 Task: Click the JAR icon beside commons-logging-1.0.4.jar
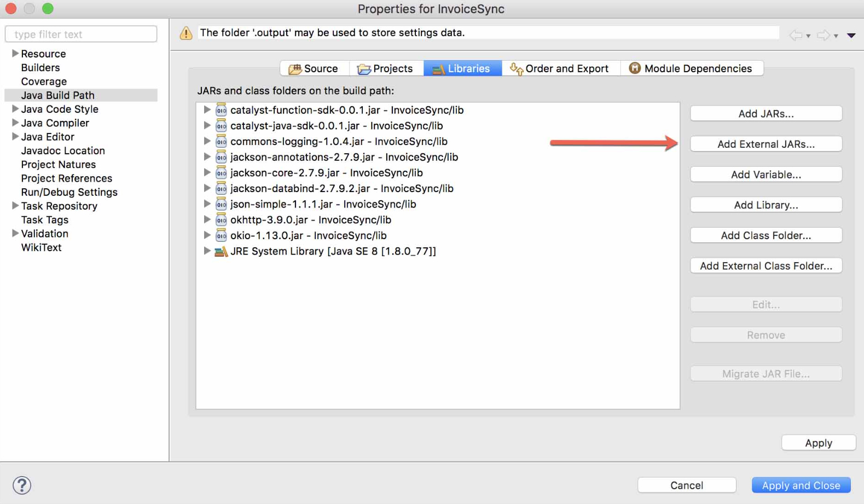(x=221, y=141)
